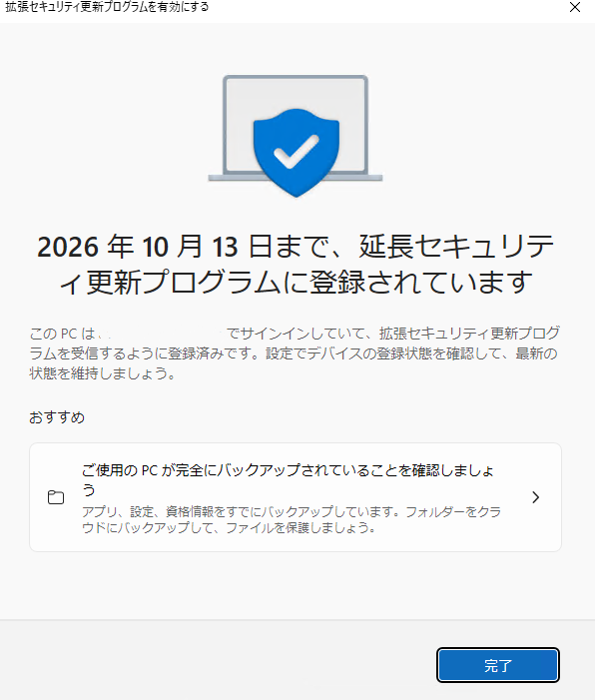Select the whole backup recommendation card
This screenshot has width=595, height=700.
(x=296, y=497)
